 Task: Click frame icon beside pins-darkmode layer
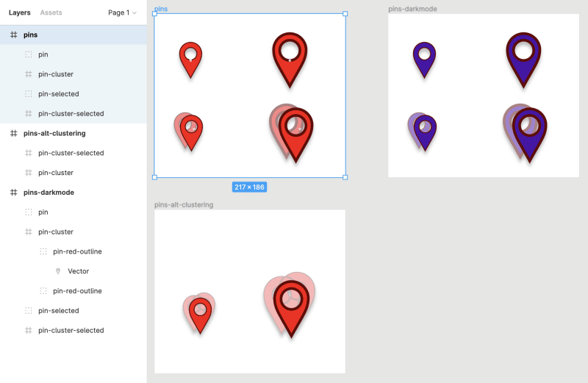click(13, 193)
